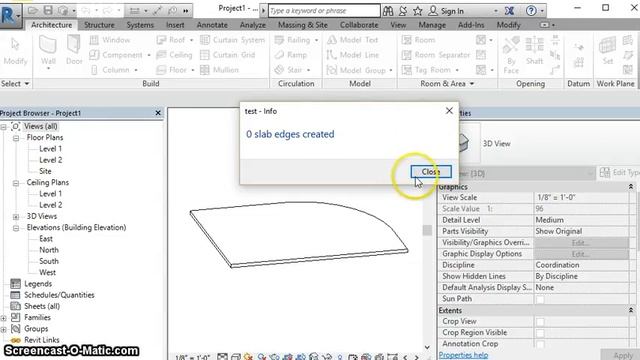
Task: Click the Curtain Grid tool
Action: click(x=228, y=55)
